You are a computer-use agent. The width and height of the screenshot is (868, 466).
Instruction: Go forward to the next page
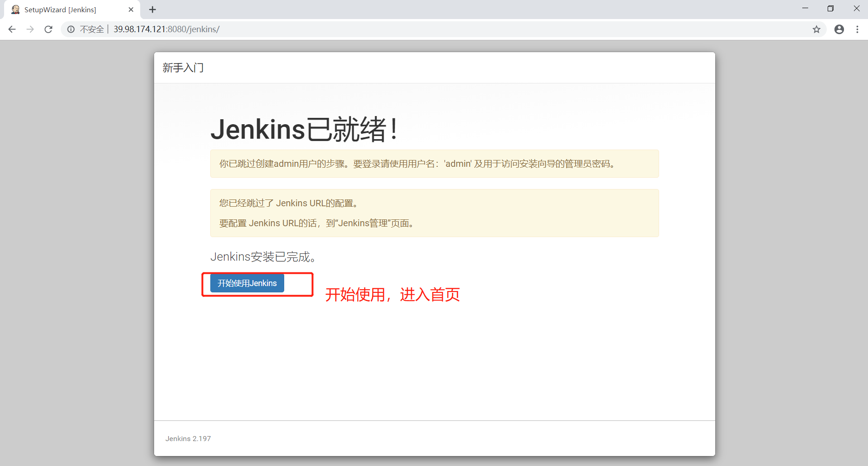pyautogui.click(x=30, y=29)
